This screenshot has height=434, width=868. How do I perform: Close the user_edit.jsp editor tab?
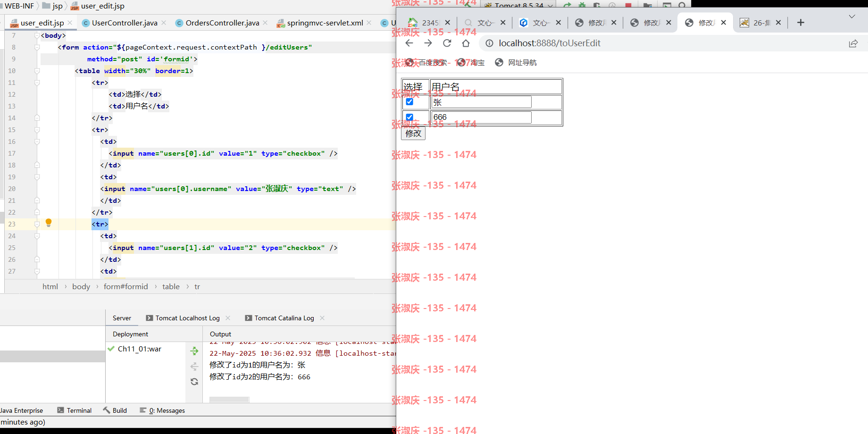pyautogui.click(x=70, y=23)
